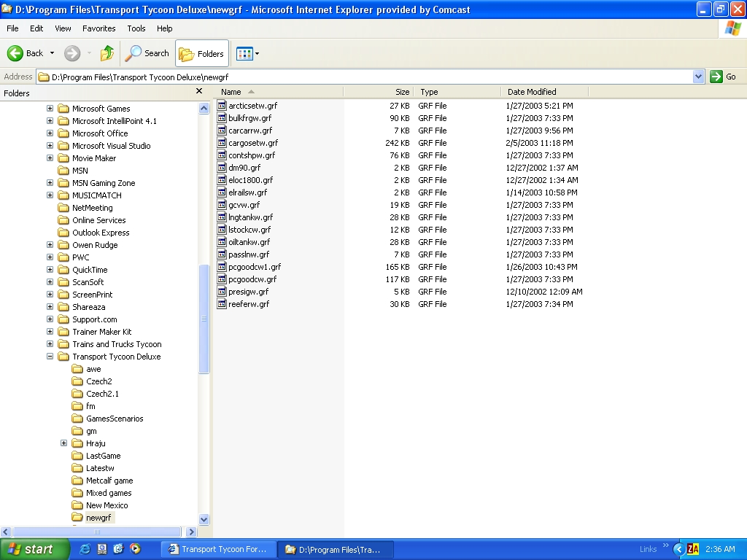Select the reeferw.grf file name
This screenshot has height=560, width=747.
coord(249,304)
